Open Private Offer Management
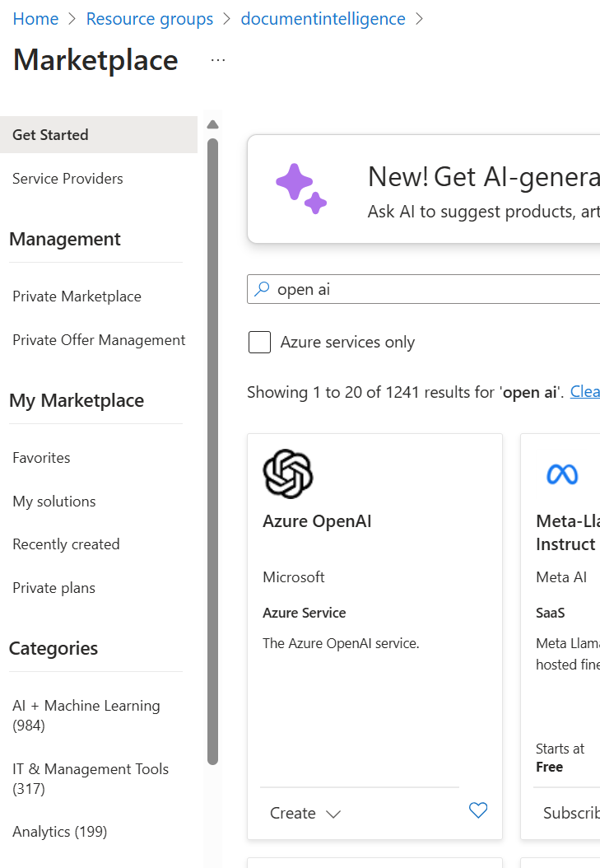The width and height of the screenshot is (600, 868). pyautogui.click(x=99, y=340)
